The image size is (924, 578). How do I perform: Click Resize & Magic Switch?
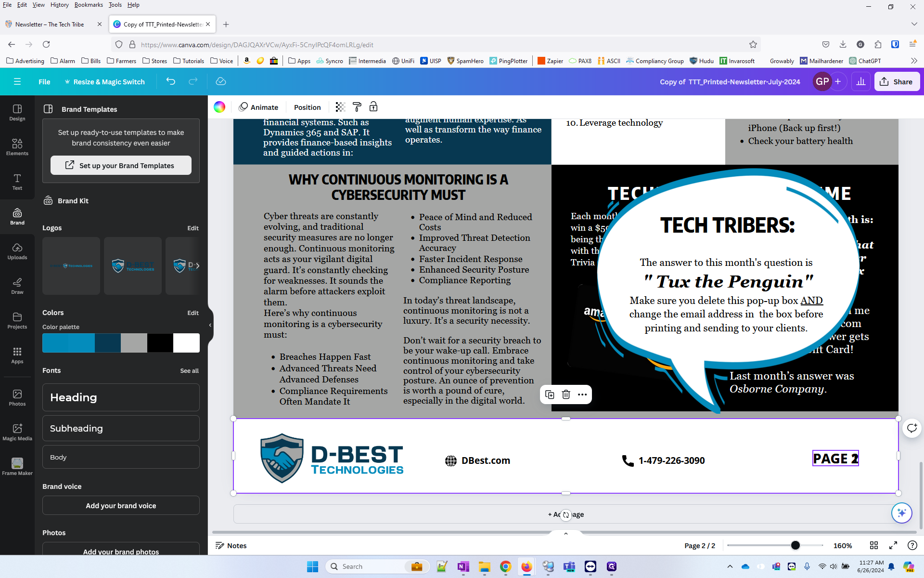point(105,82)
